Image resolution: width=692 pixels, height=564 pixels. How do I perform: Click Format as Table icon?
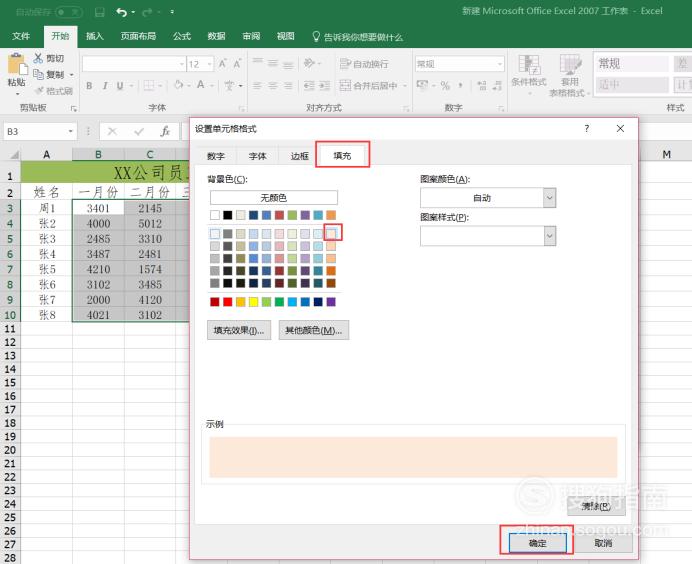570,65
